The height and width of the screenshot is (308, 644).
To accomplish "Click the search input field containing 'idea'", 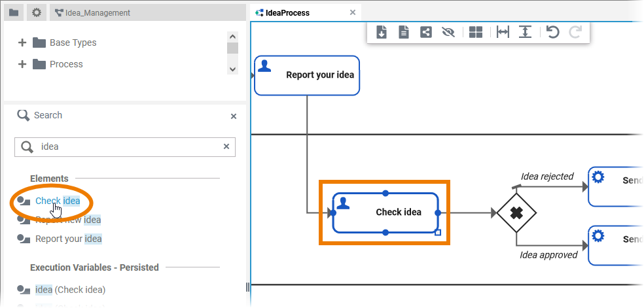I will (124, 146).
